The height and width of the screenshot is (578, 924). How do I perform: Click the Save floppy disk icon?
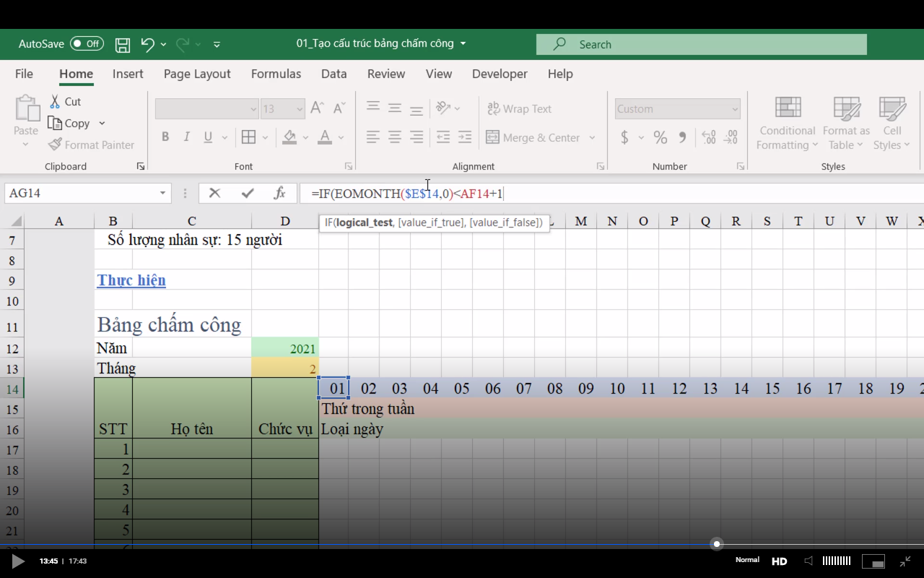coord(123,45)
